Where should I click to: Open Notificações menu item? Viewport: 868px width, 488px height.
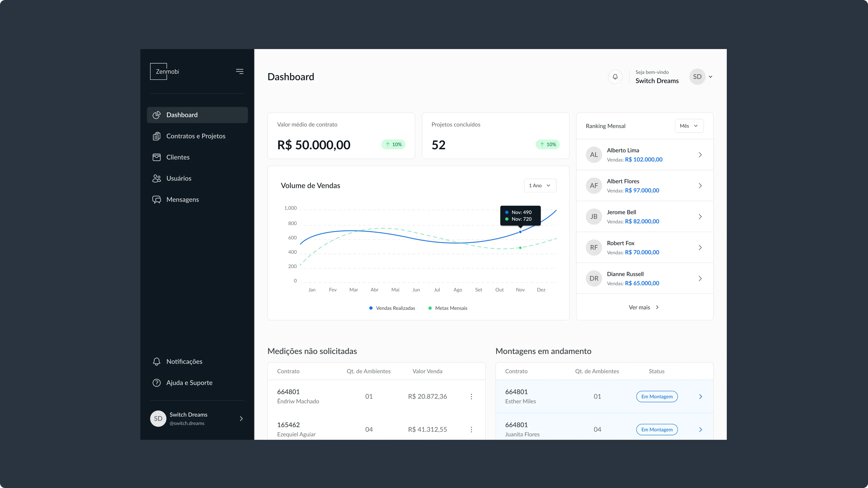pos(197,361)
